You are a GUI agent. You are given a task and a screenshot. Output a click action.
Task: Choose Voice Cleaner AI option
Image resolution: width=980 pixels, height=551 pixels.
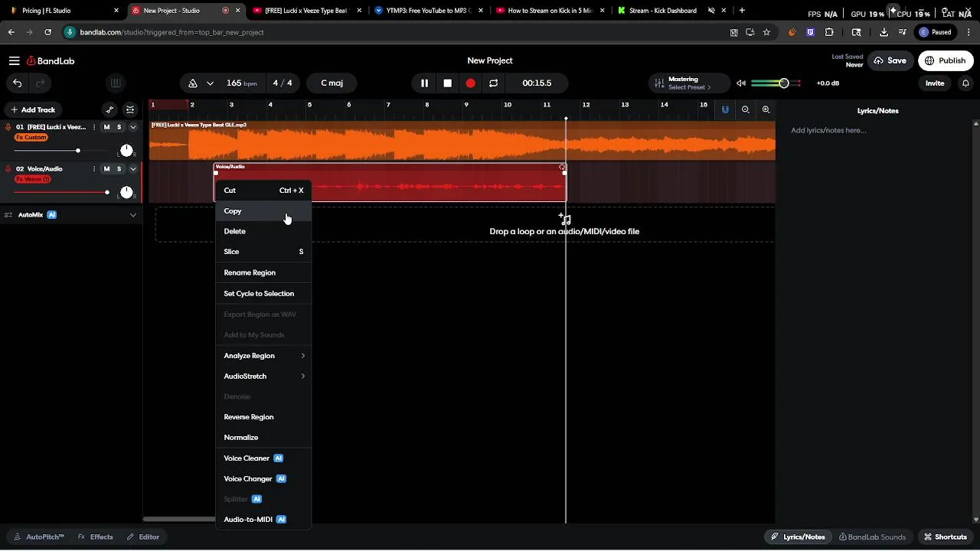tap(263, 458)
